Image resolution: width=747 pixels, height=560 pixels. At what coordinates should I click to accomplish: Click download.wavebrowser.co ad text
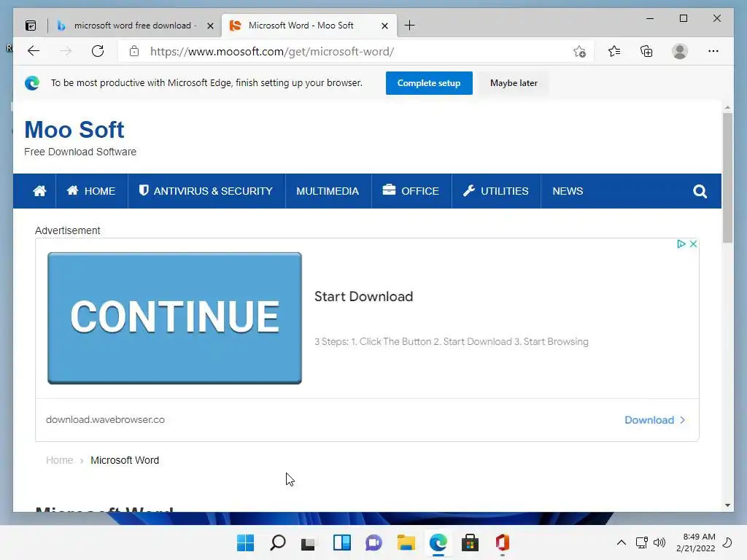(105, 419)
